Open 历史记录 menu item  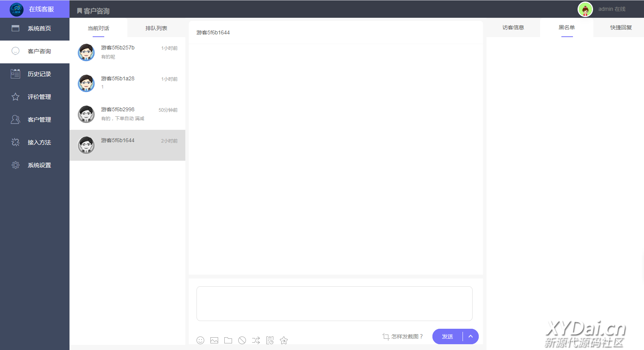coord(35,74)
